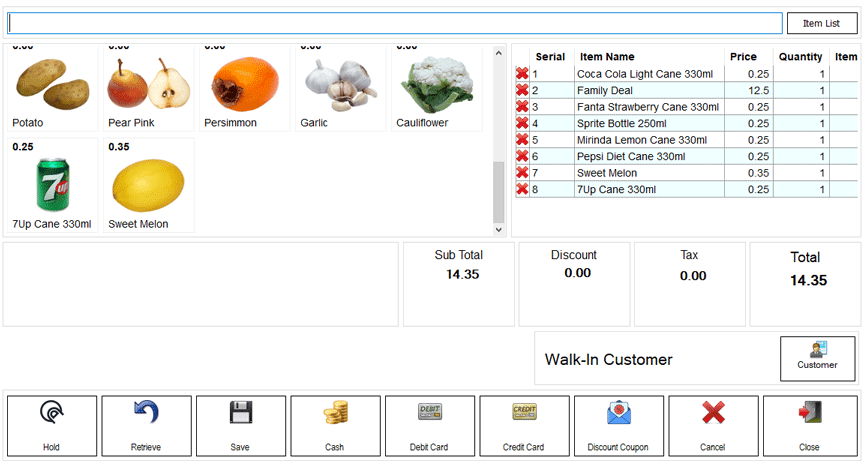Click the Hold order button
The image size is (864, 468).
(x=52, y=425)
